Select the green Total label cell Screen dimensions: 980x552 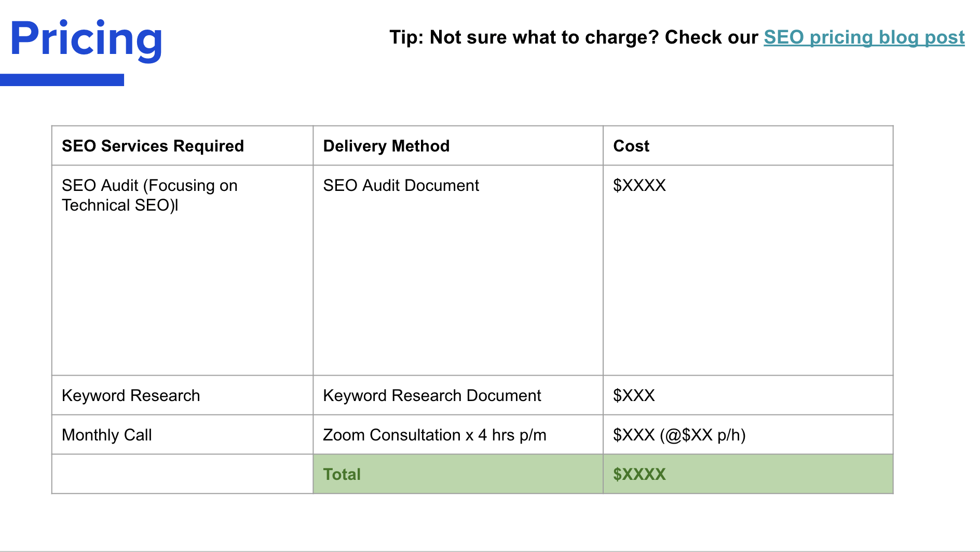point(342,474)
